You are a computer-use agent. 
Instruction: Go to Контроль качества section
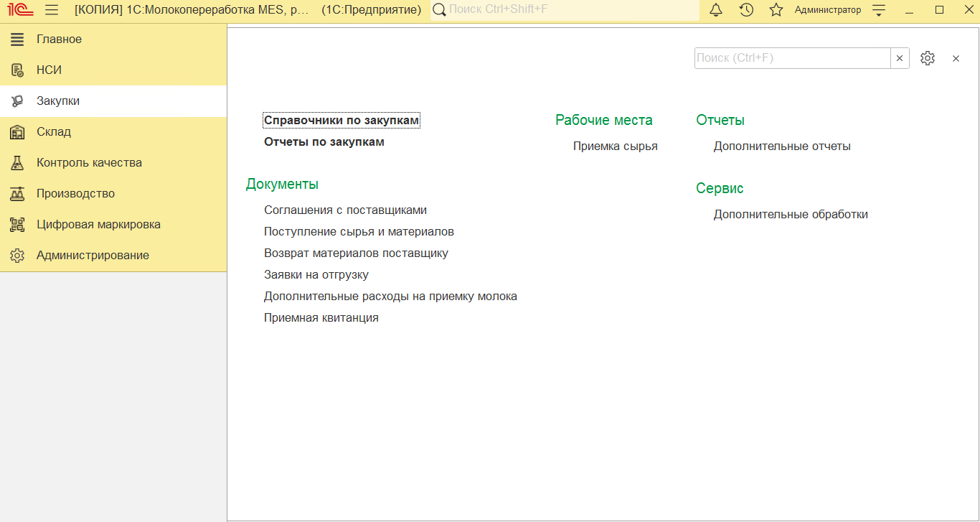[x=89, y=163]
